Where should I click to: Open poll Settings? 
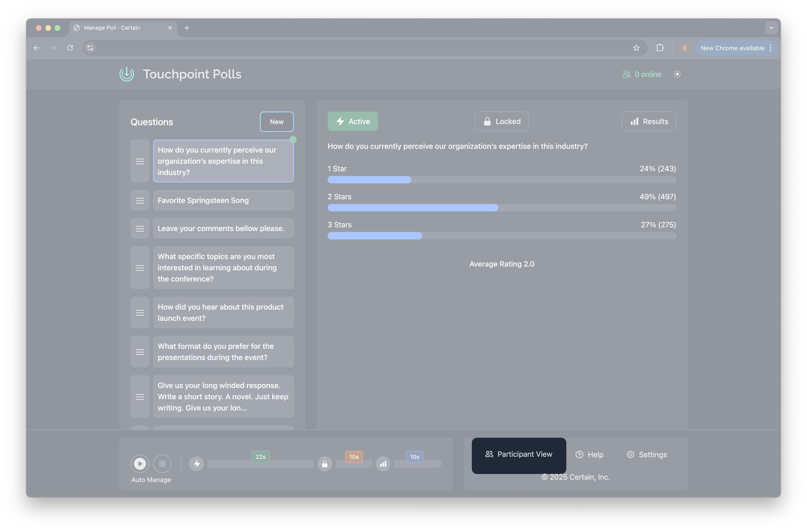[647, 455]
